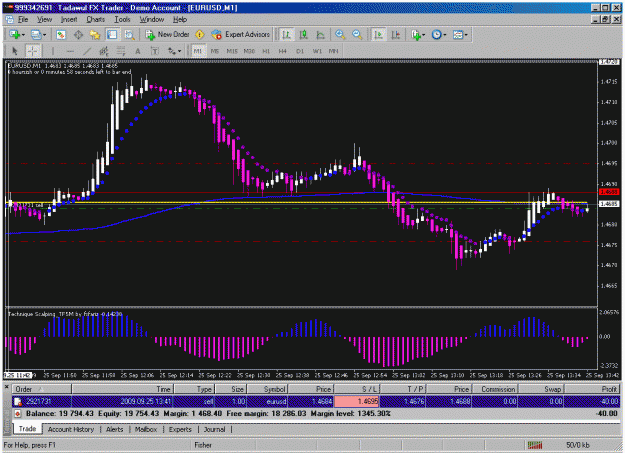625x453 pixels.
Task: Expand the Indicators dropdown arrow
Action: 423,35
